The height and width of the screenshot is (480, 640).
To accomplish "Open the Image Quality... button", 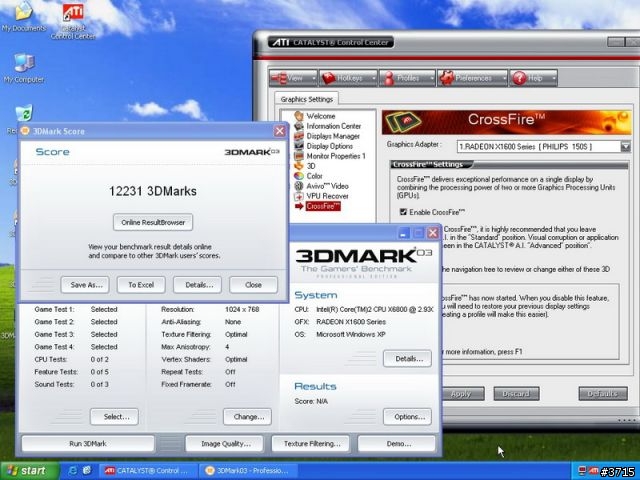I will tap(224, 444).
